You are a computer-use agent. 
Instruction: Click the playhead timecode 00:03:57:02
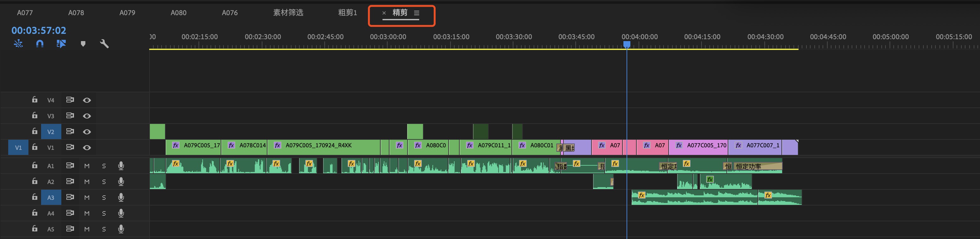pyautogui.click(x=39, y=30)
